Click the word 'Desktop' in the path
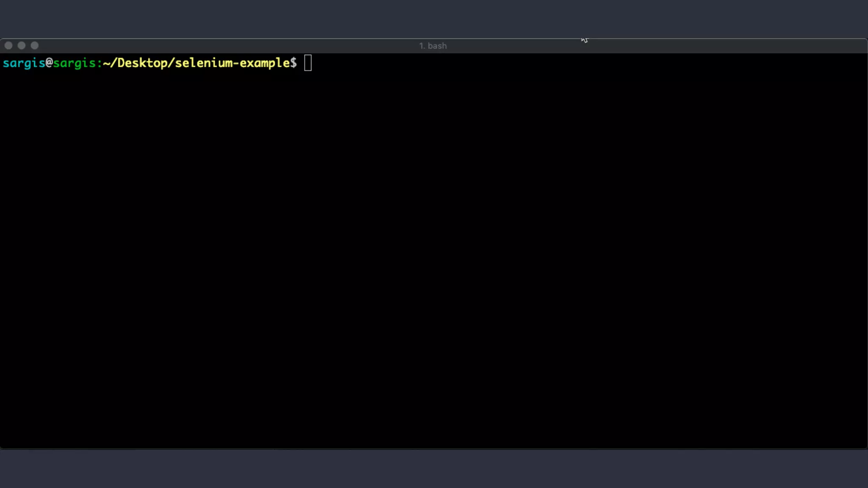Screen dimensions: 868x488 tap(142, 63)
